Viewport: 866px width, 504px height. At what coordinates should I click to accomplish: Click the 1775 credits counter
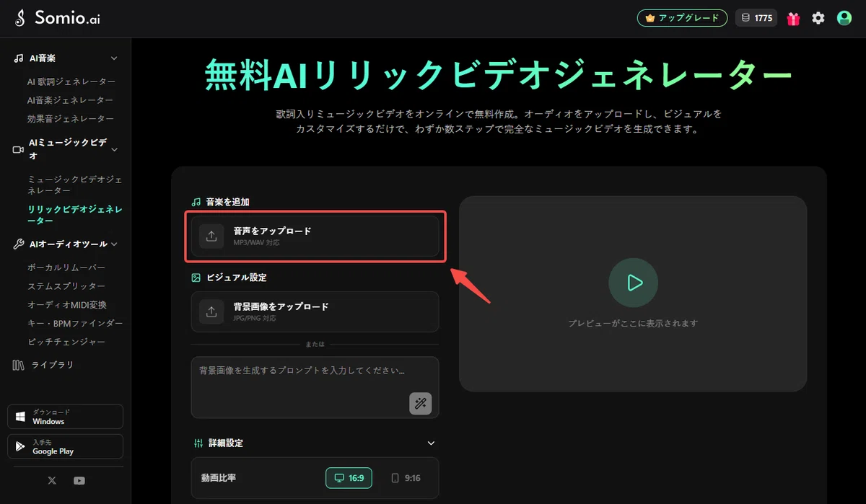tap(756, 19)
